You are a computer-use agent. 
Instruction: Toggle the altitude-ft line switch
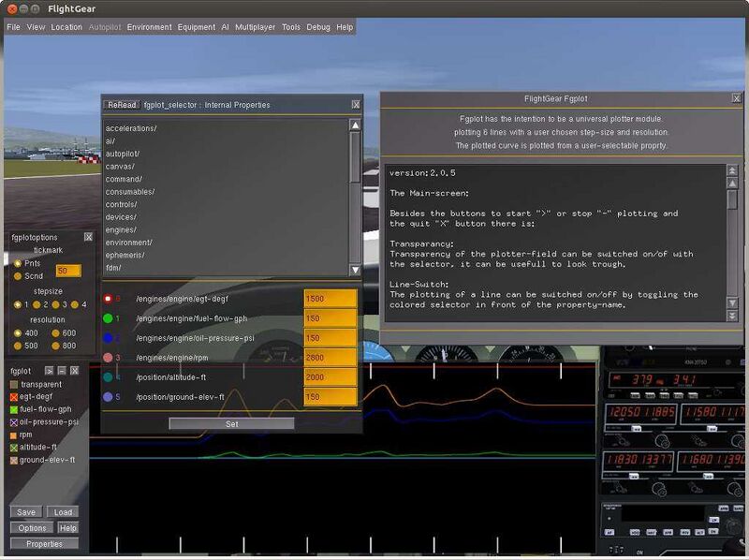14,448
